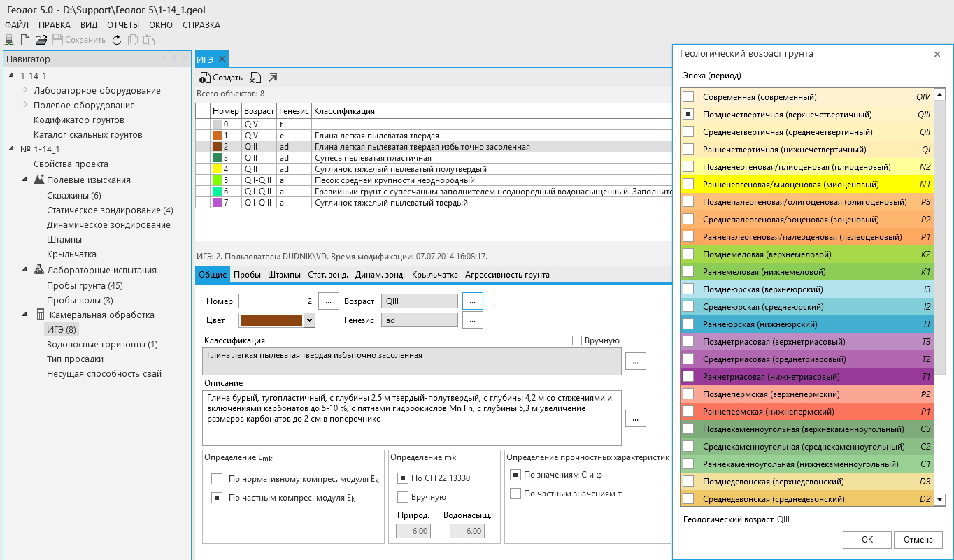Click Отмена in geological age dialog

[x=918, y=540]
